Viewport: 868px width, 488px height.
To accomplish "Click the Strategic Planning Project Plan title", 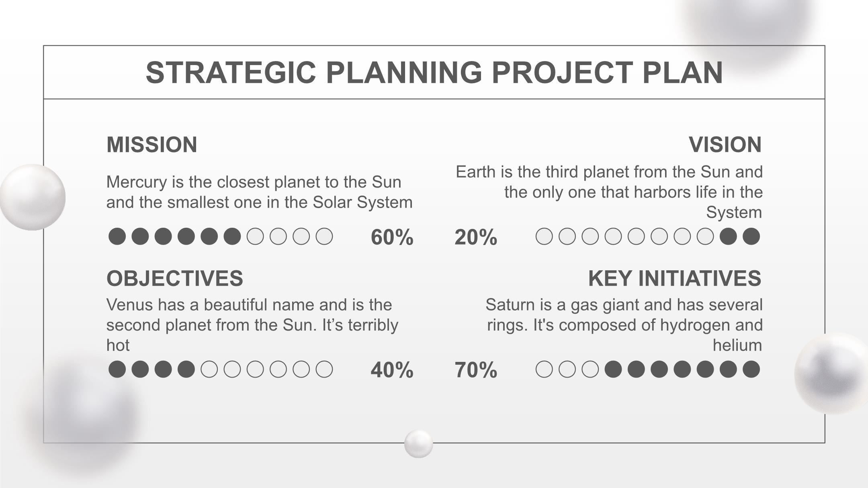I will 434,73.
